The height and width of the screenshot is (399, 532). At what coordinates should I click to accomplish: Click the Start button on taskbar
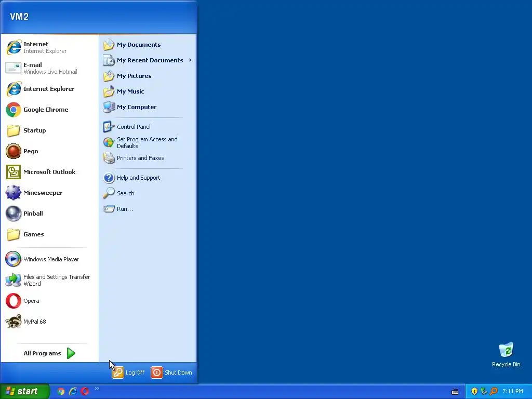(x=24, y=391)
